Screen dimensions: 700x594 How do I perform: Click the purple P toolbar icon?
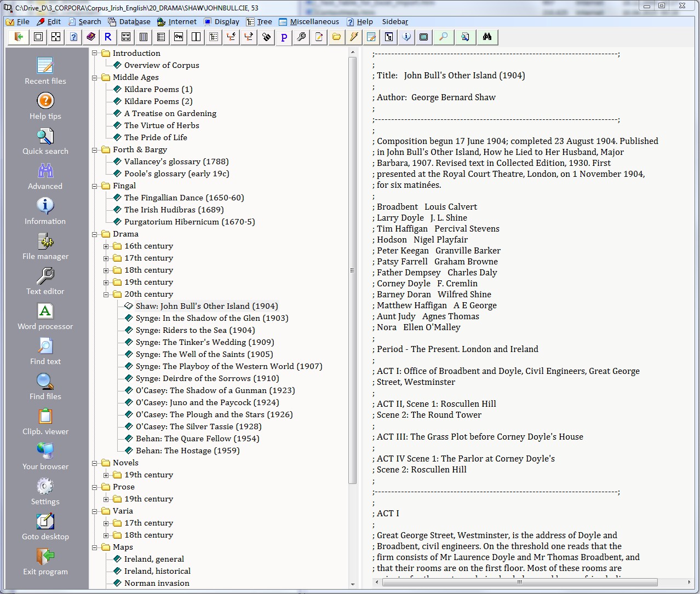coord(284,37)
